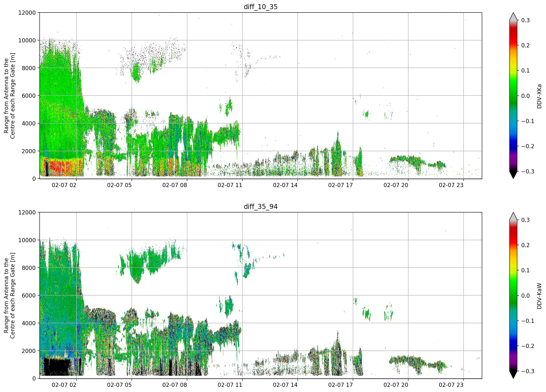Click the 02-07 02 x-tick under diff_10_35
This screenshot has height=392, width=546.
(x=64, y=185)
